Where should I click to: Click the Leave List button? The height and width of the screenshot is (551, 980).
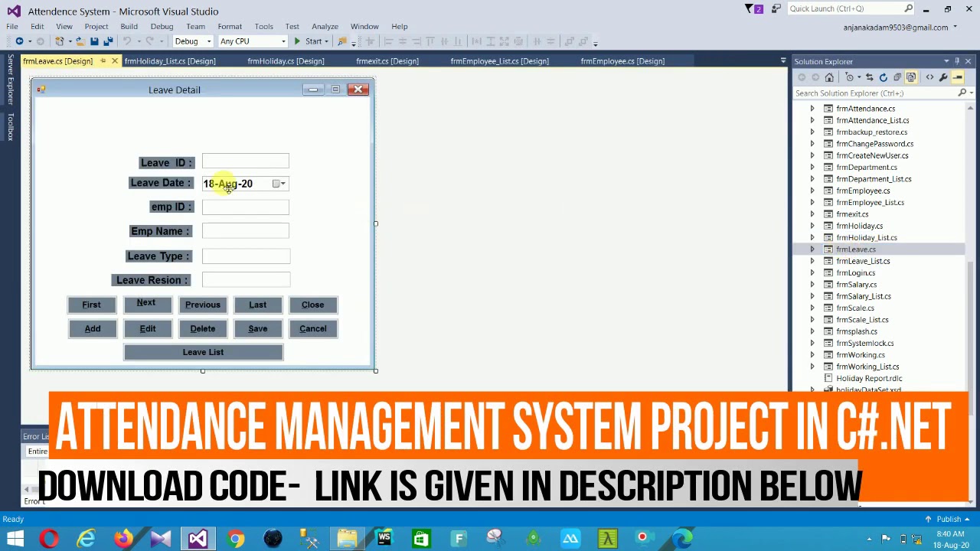(x=203, y=352)
